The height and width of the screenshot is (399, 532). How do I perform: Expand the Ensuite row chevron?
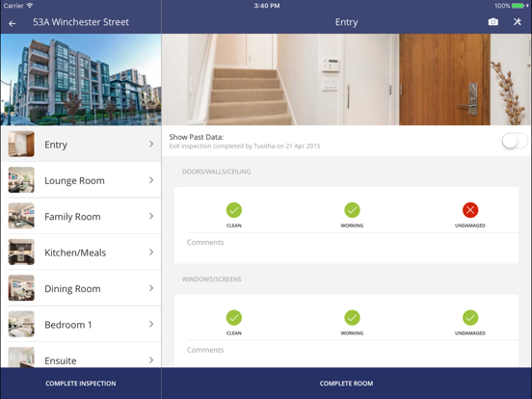click(x=151, y=360)
